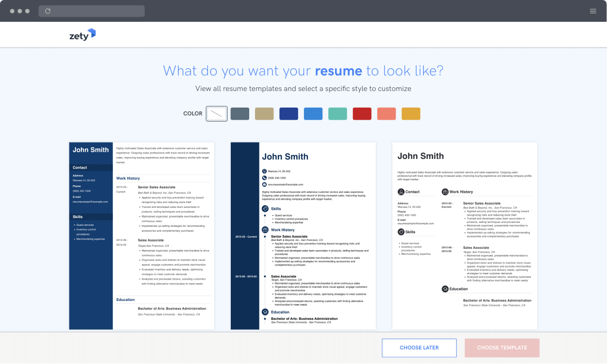Click the location pin icon on middle template

[x=264, y=170]
